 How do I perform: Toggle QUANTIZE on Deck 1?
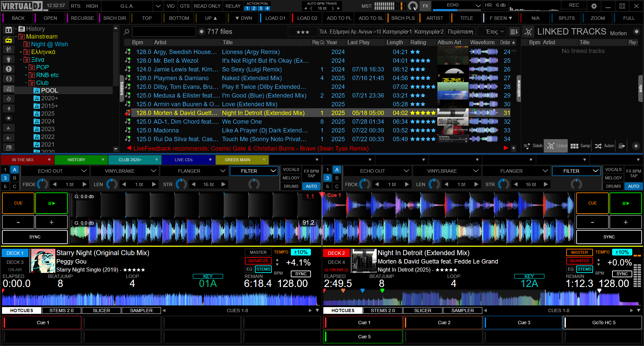[258, 261]
